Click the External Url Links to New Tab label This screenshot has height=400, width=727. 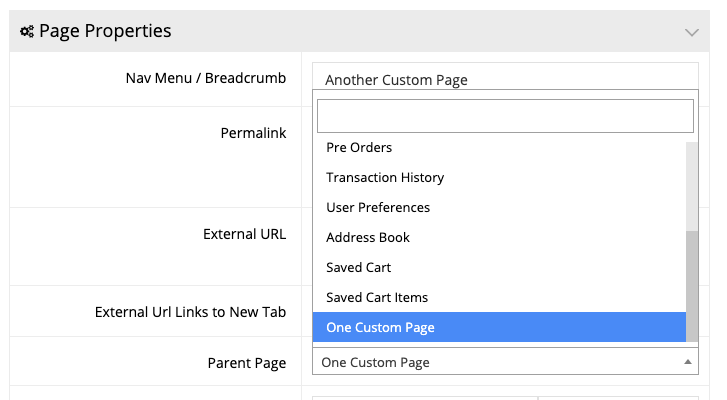(x=191, y=312)
